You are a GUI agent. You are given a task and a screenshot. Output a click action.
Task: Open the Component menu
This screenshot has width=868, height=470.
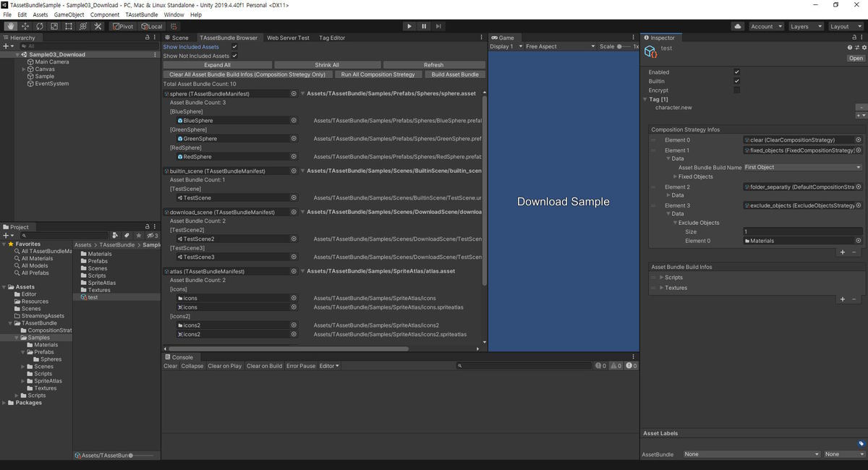[105, 14]
